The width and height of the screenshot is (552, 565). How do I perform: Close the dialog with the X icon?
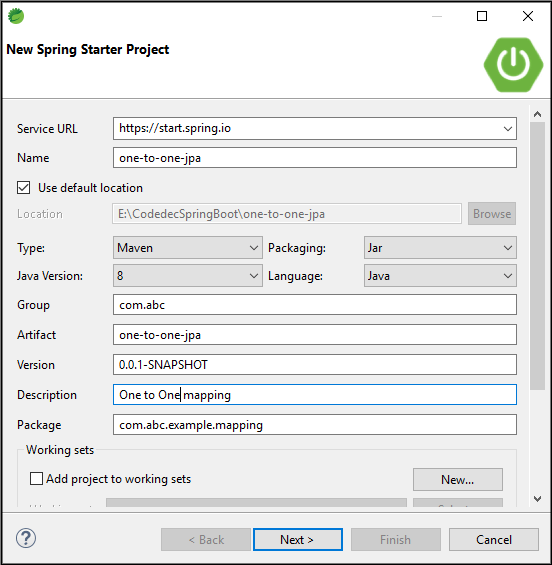point(527,16)
